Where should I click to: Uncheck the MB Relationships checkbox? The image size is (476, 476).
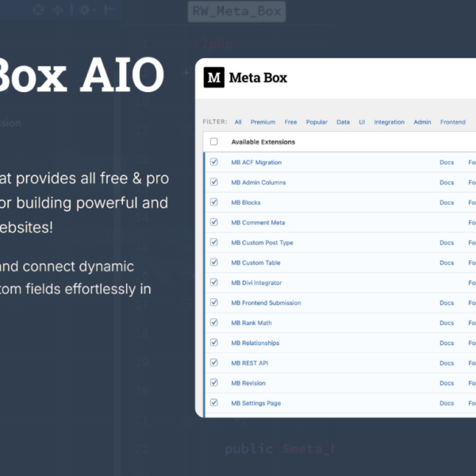[213, 342]
